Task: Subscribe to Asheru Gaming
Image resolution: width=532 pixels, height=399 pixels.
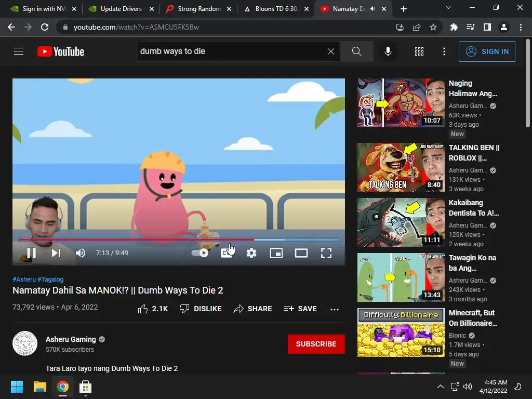Action: point(316,344)
